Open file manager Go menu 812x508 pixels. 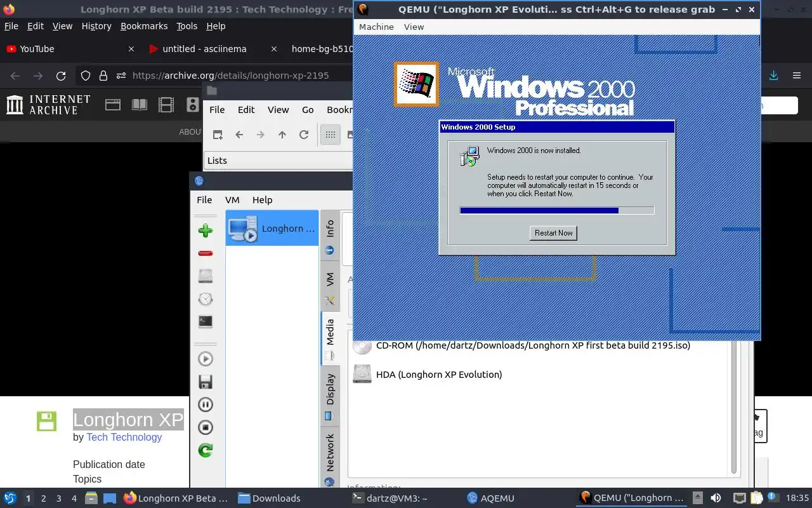point(308,109)
